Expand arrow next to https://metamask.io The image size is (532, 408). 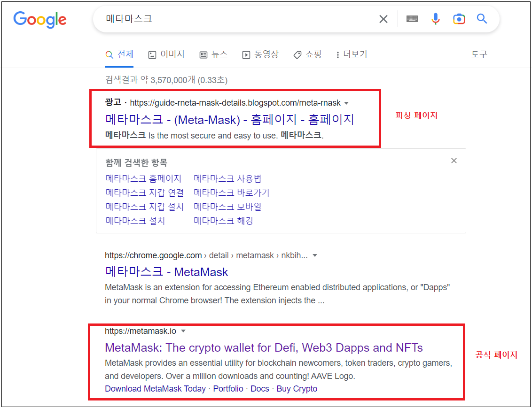click(183, 331)
